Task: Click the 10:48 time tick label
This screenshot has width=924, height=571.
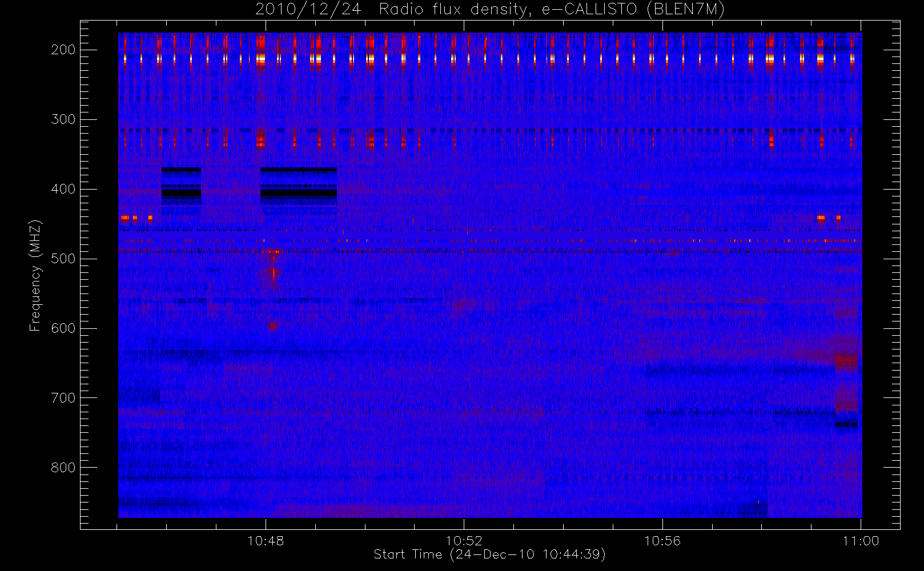Action: tap(266, 541)
